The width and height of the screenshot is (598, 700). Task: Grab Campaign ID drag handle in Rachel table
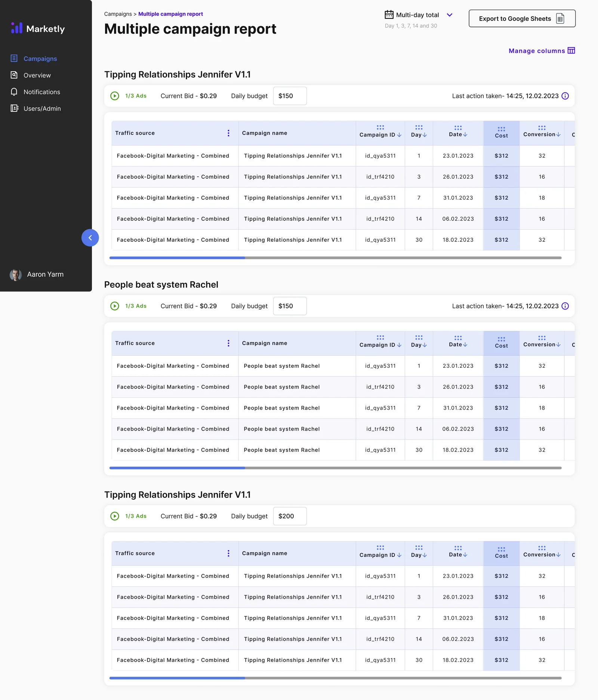(x=380, y=337)
